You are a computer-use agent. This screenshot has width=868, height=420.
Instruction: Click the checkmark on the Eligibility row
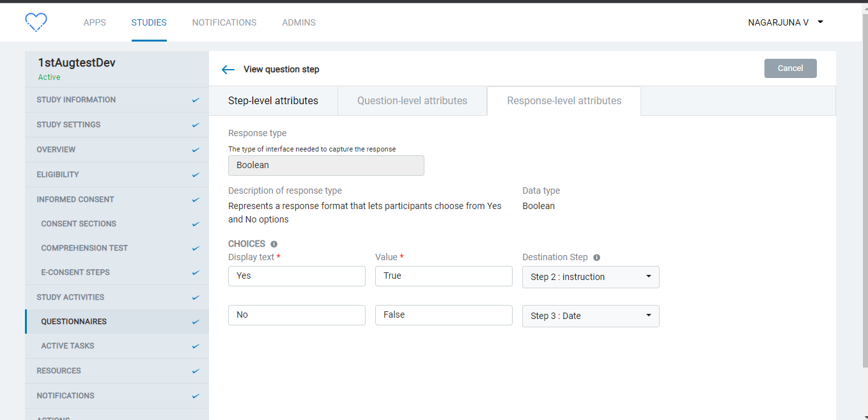coord(196,175)
